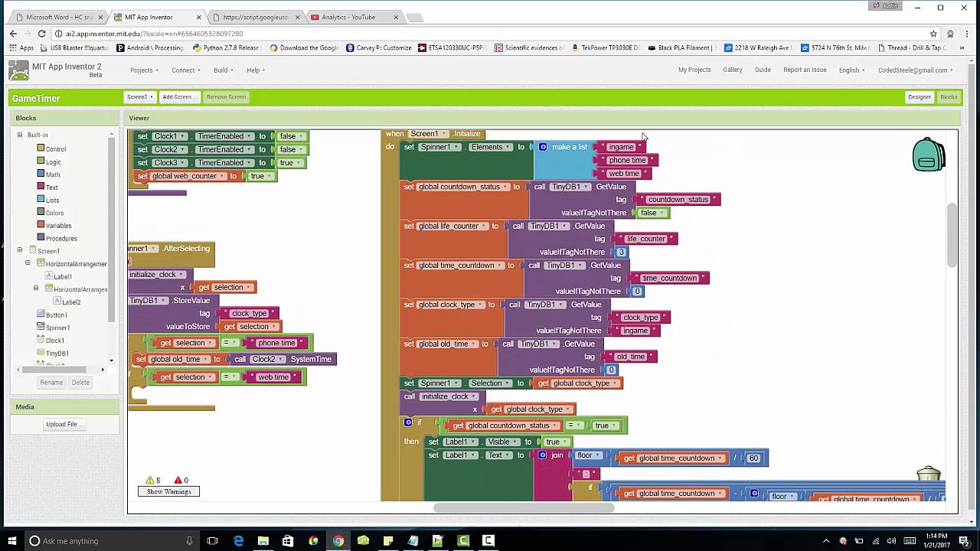Open the Windows Start menu
The image size is (980, 551).
pyautogui.click(x=11, y=541)
